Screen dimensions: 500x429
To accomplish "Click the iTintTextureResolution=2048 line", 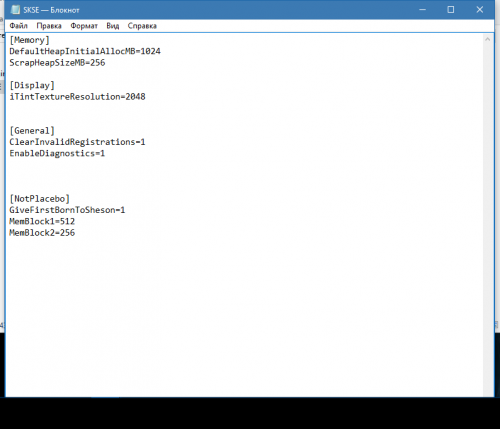I will (77, 97).
